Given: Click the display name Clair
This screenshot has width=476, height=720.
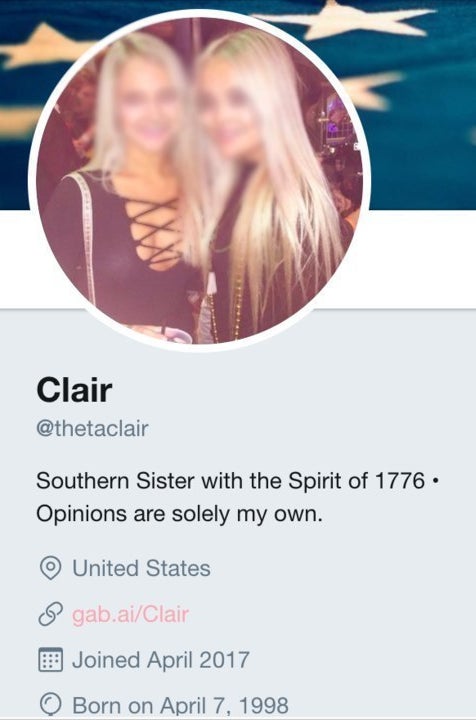Looking at the screenshot, I should [74, 390].
